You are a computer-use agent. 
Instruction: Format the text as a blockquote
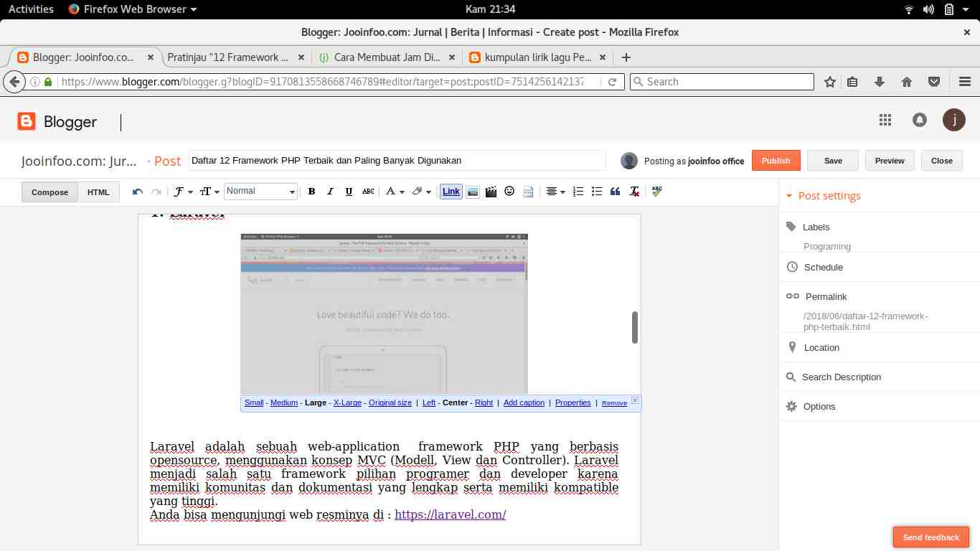pos(615,192)
